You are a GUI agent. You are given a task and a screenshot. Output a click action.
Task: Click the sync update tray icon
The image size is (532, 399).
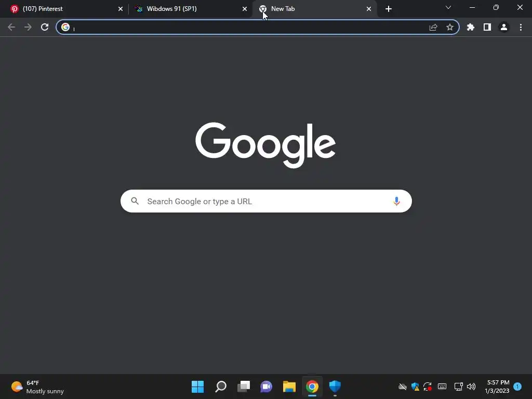coord(428,387)
